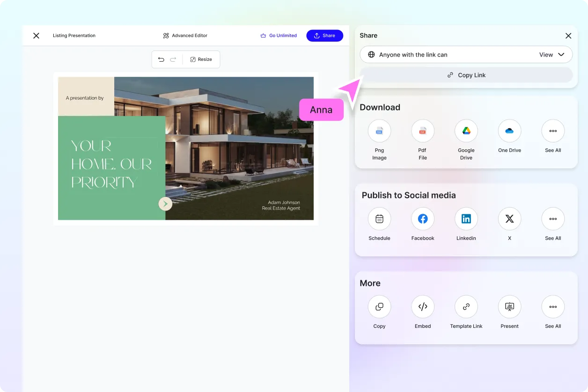Expand See All under Publish to Social media
The image size is (588, 392).
pos(552,218)
